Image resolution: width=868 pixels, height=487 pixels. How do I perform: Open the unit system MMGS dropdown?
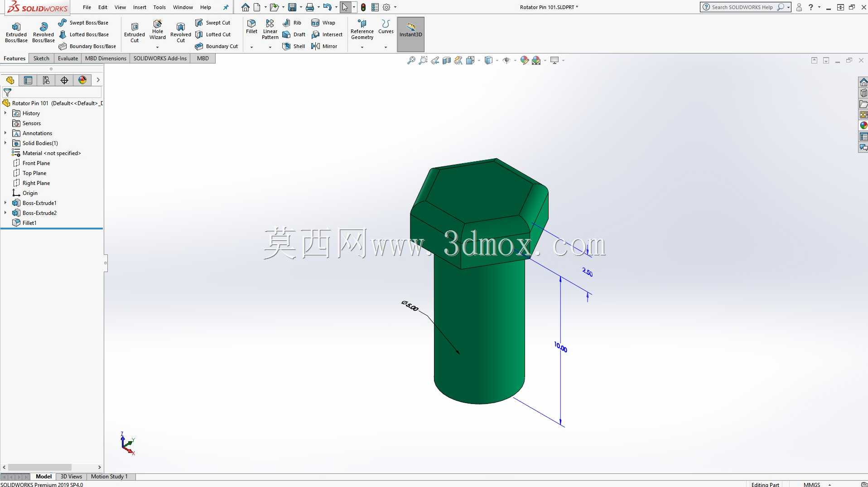[x=829, y=485]
